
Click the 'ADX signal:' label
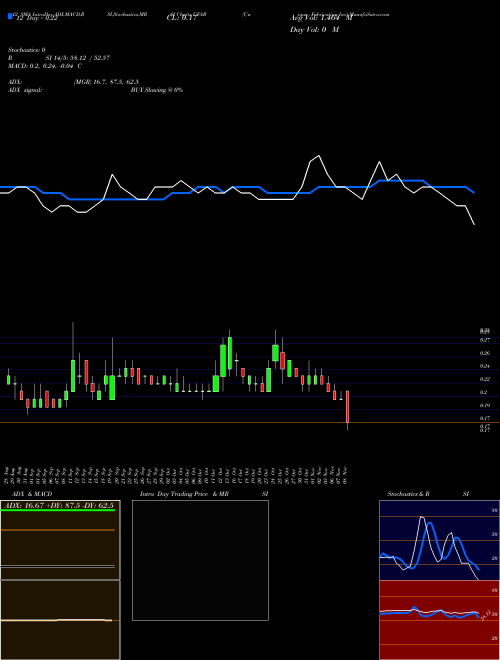(25, 90)
